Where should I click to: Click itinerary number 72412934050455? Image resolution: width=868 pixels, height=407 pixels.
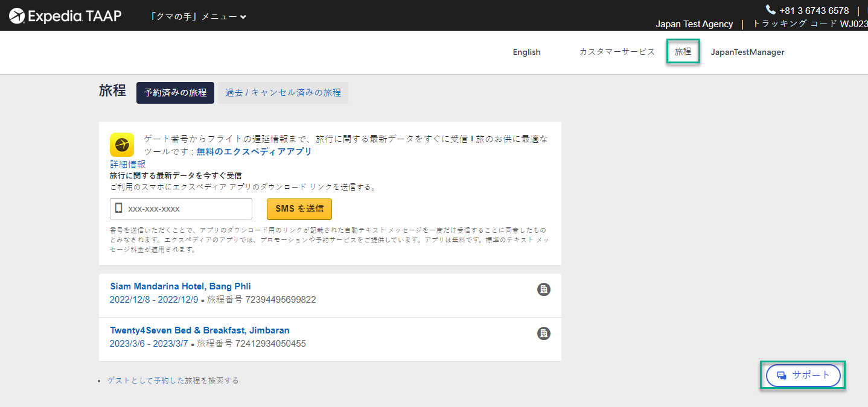click(x=270, y=344)
